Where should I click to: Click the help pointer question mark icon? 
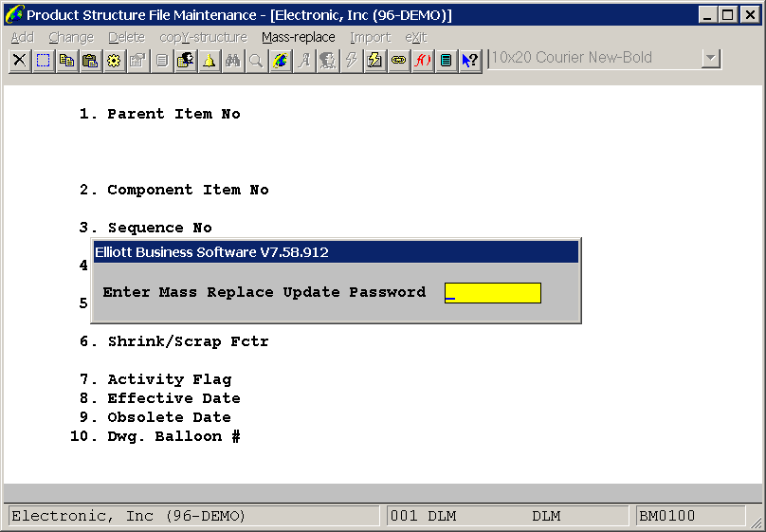(470, 61)
